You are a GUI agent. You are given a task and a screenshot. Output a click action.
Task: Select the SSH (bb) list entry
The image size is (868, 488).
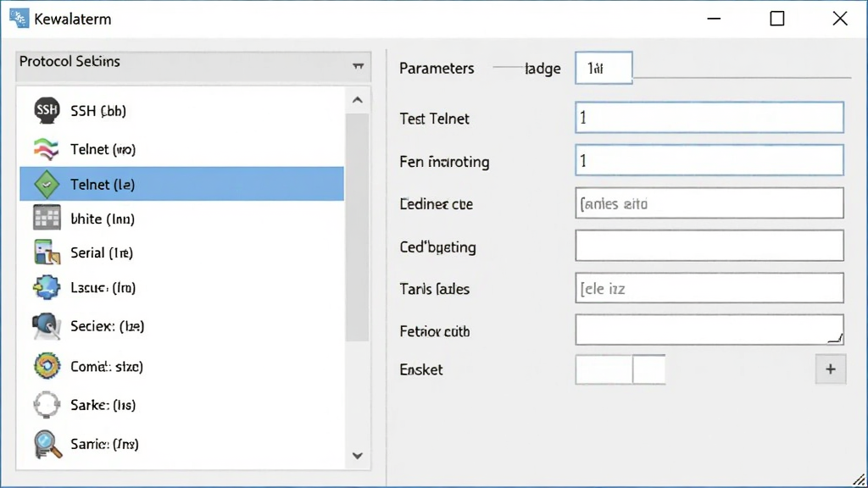[181, 111]
